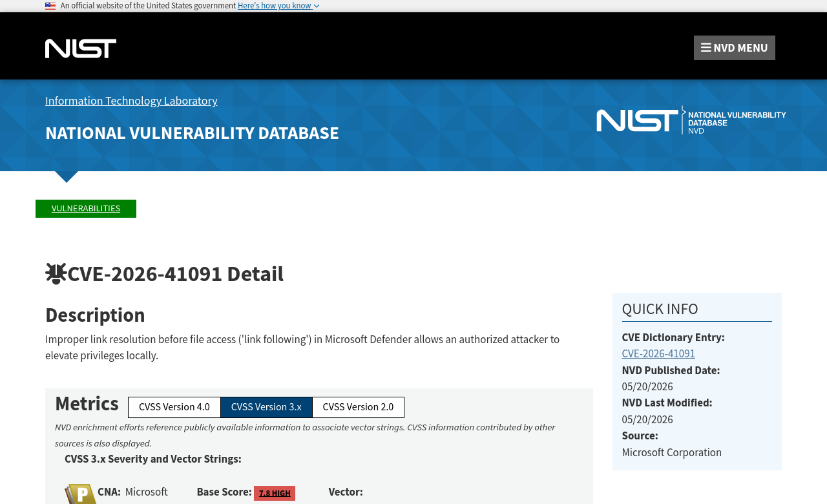Click the "Metrics" heading

pyautogui.click(x=87, y=404)
